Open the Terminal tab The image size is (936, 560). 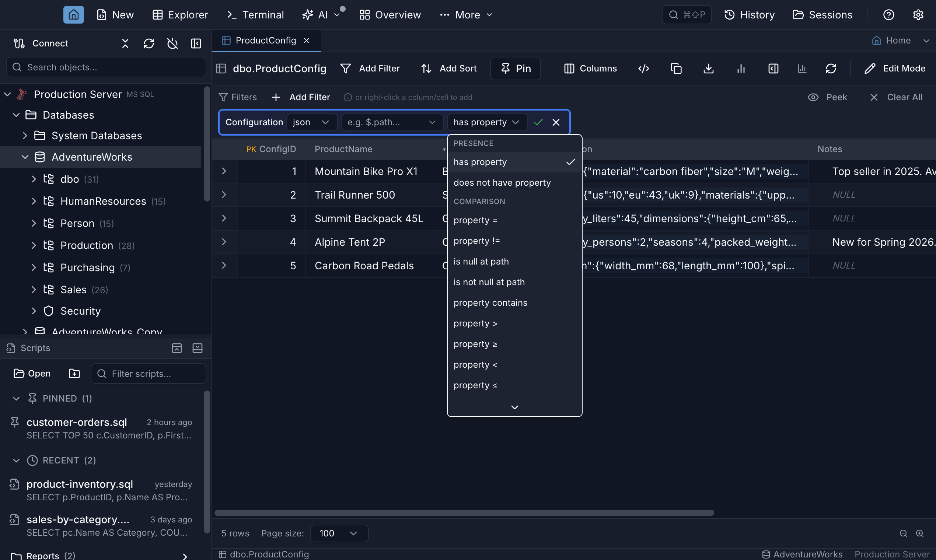pyautogui.click(x=255, y=15)
